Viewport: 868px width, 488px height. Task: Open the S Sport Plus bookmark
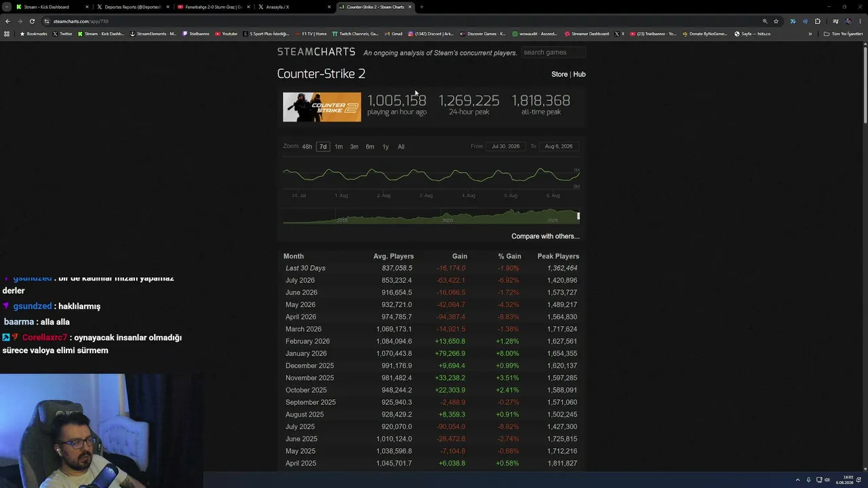tap(267, 33)
